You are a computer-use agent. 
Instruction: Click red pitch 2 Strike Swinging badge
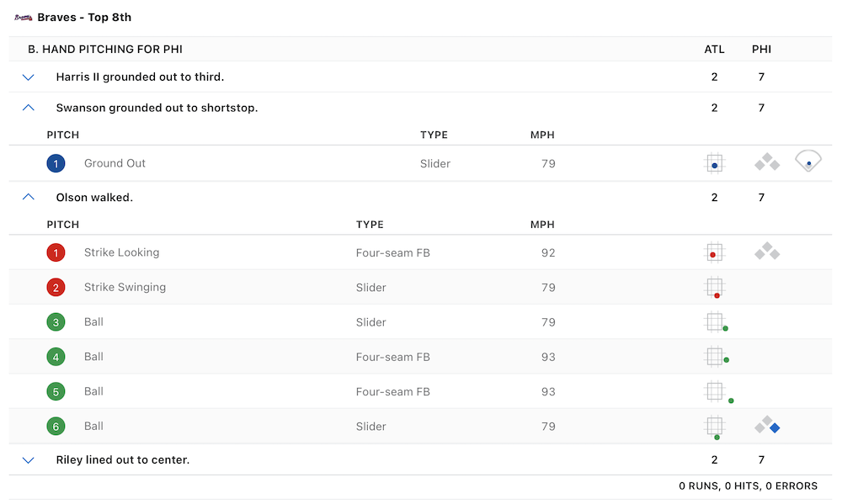pos(56,288)
